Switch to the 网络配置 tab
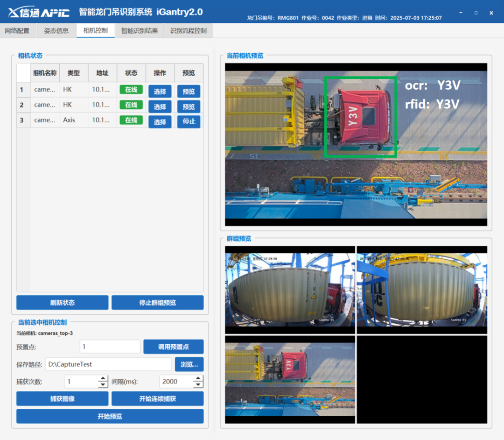Image resolution: width=504 pixels, height=440 pixels. click(x=17, y=31)
